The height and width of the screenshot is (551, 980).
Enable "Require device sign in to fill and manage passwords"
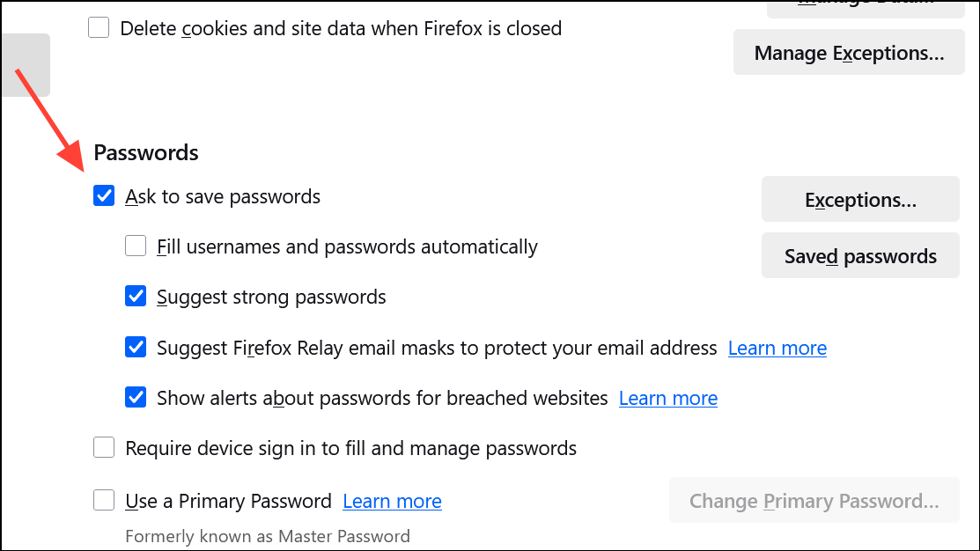[103, 447]
